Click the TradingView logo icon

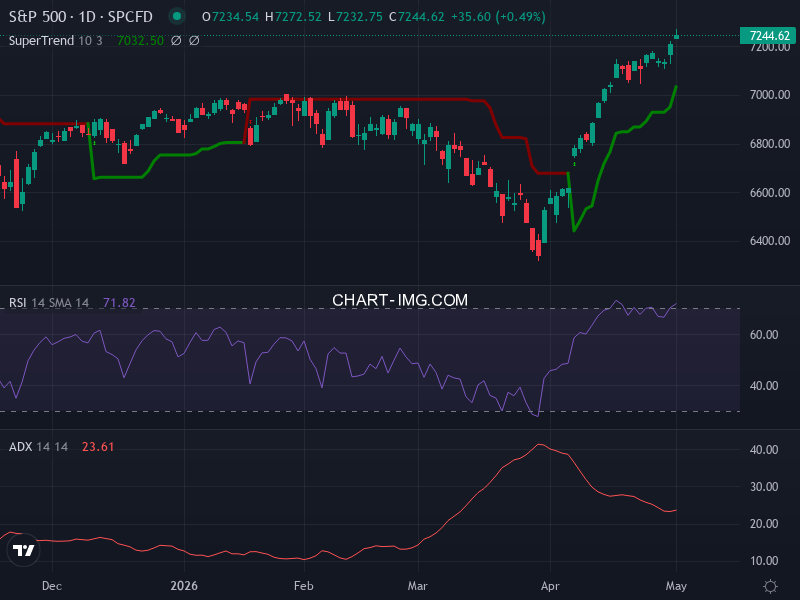coord(23,550)
